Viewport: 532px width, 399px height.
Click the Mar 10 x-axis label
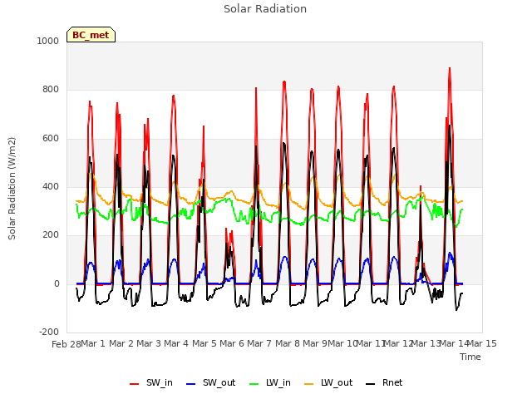point(342,343)
